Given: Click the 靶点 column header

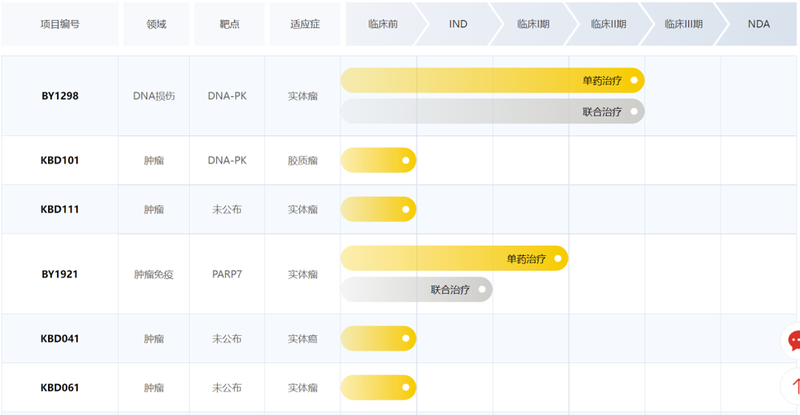Looking at the screenshot, I should (x=230, y=23).
